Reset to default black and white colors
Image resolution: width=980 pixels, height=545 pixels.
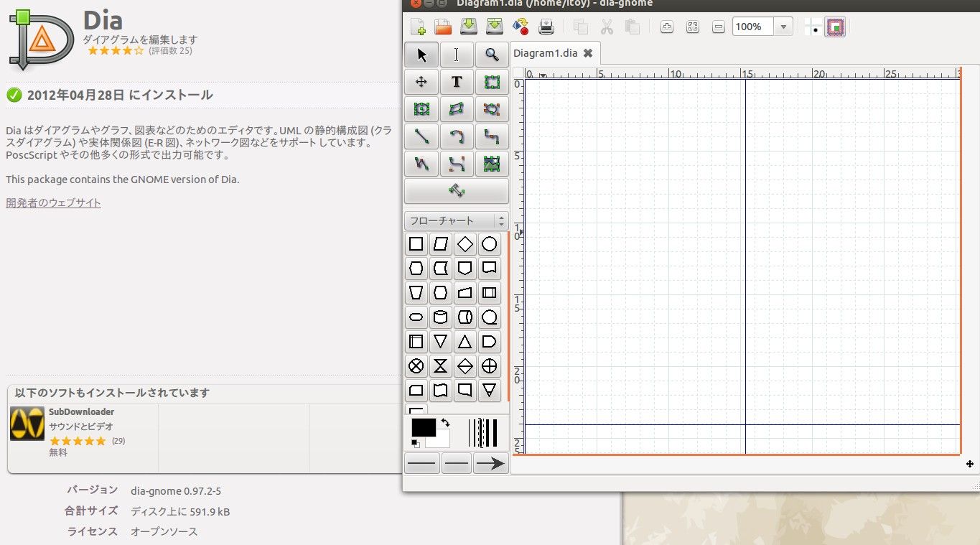(416, 443)
